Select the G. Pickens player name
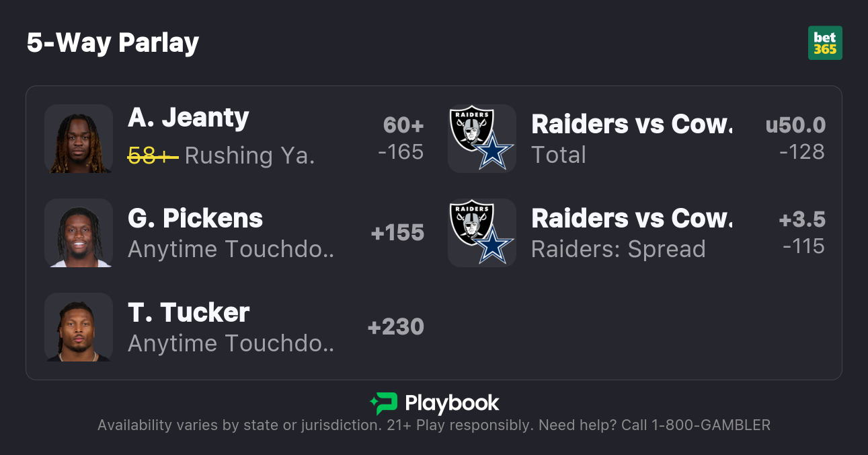 pos(195,218)
